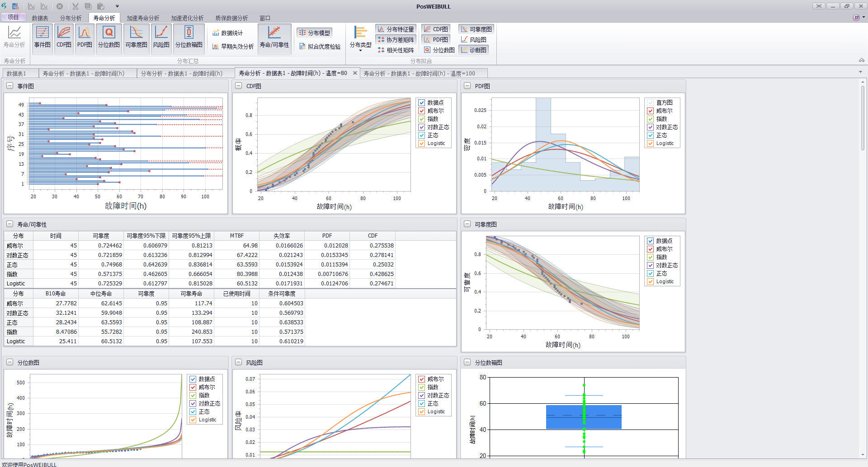Toggle the 诊断图 button

pos(473,50)
